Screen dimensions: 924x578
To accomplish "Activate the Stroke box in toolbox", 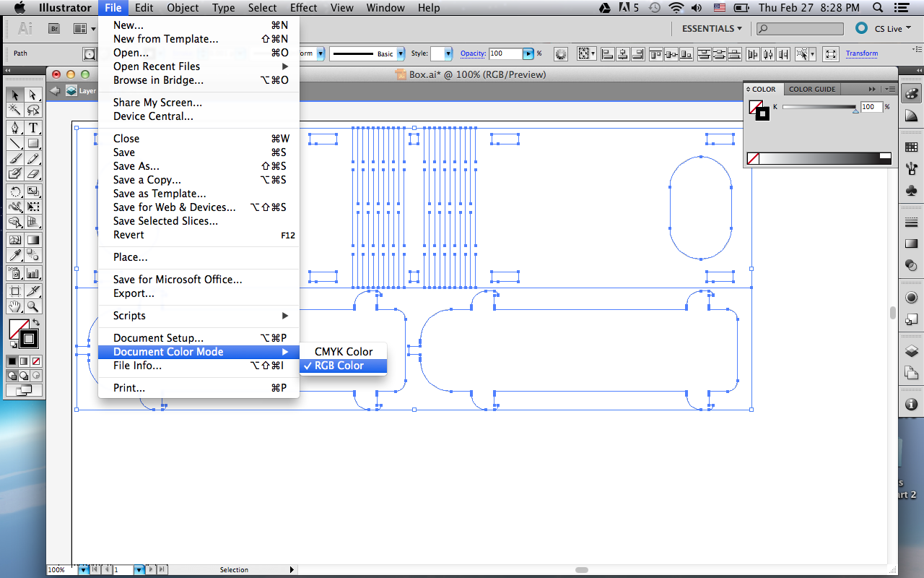I will 29,338.
